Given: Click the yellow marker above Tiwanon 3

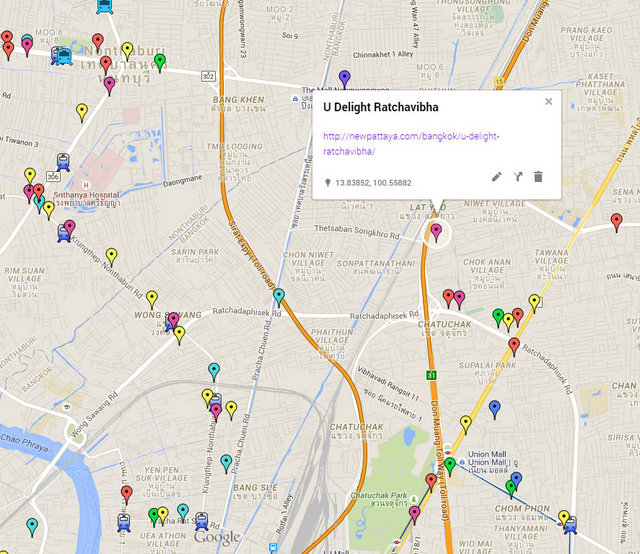Looking at the screenshot, I should click(82, 113).
